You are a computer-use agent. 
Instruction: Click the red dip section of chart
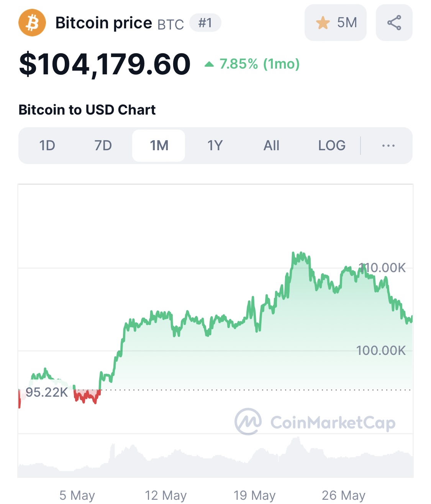[87, 396]
